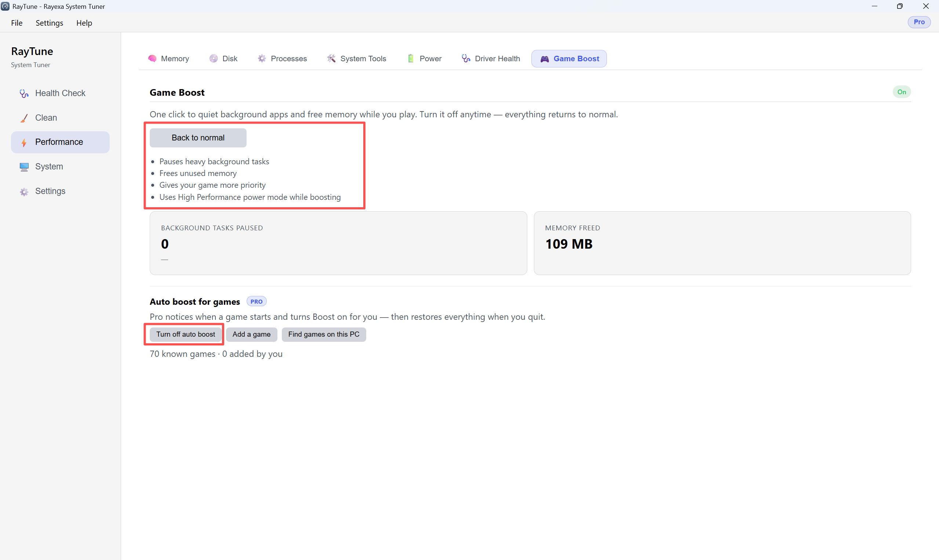Click the Pro badge in the top right
Image resolution: width=939 pixels, height=560 pixels.
[x=919, y=22]
